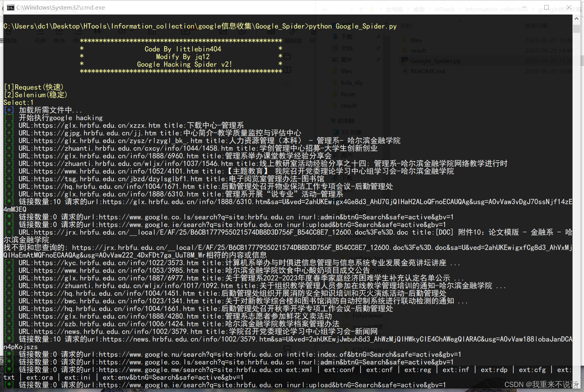Click the news 学习会-新闻网 URL line
Image resolution: width=584 pixels, height=392 pixels.
pos(191,331)
